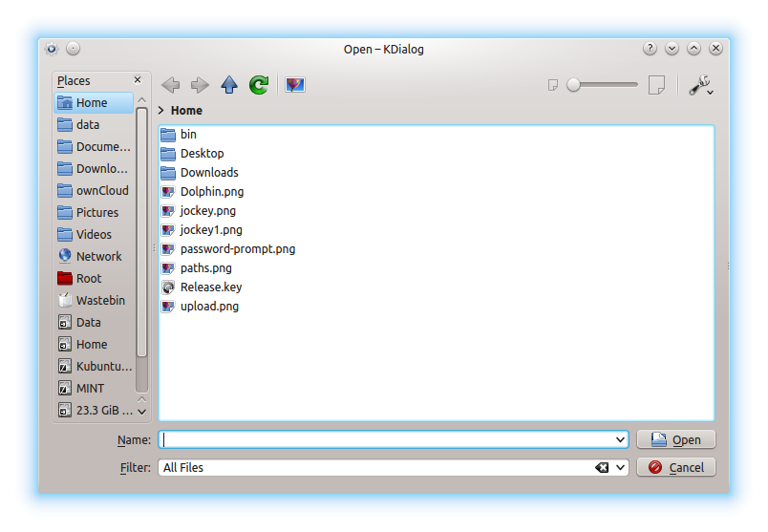Click the Cancel button
This screenshot has height=532, width=768.
(x=676, y=468)
